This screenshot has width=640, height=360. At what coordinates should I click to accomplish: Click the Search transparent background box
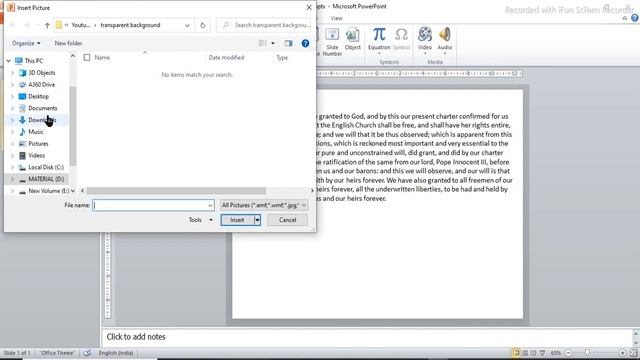coord(264,25)
